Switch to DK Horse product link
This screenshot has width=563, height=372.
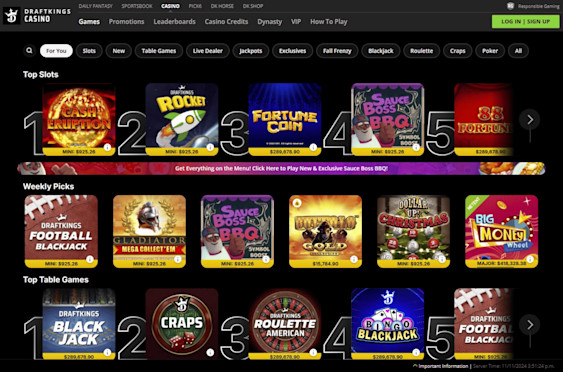[222, 6]
